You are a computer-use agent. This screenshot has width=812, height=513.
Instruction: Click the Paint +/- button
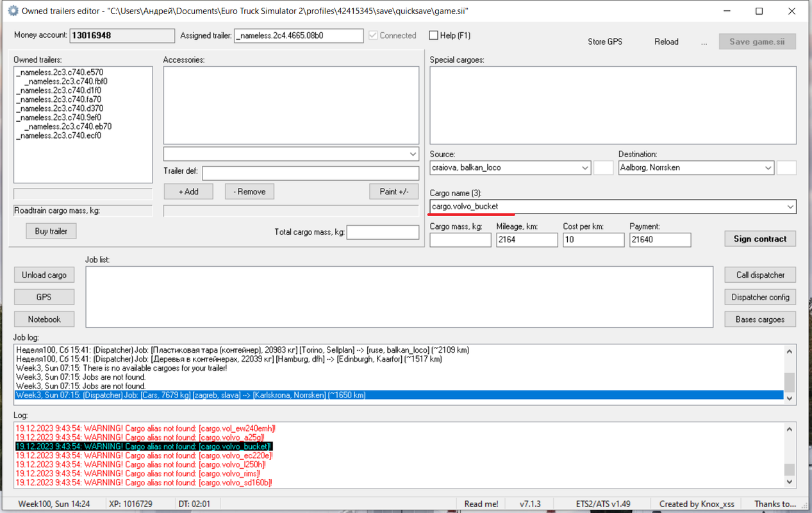pos(394,191)
